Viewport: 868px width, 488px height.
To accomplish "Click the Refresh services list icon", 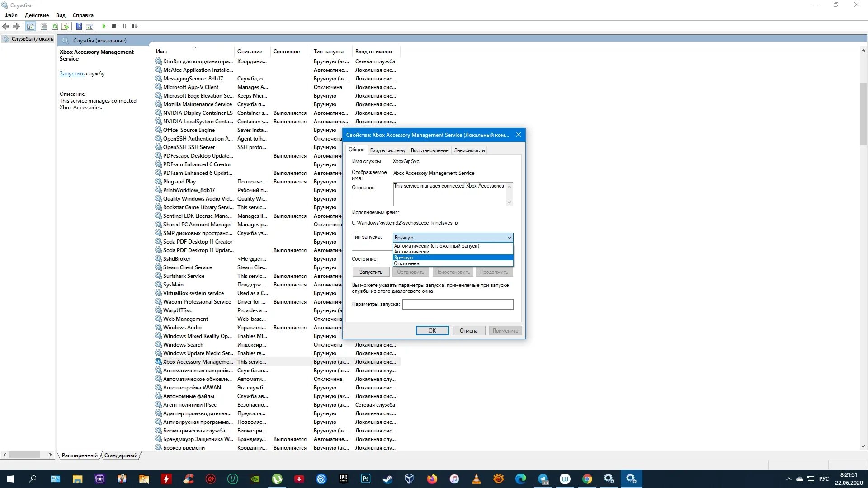I will (55, 26).
